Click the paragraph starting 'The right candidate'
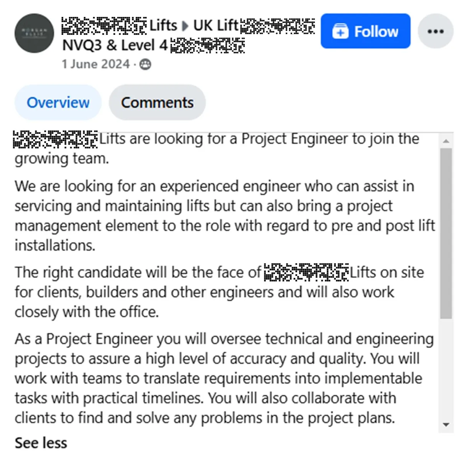Image resolution: width=460 pixels, height=476 pixels. [219, 292]
